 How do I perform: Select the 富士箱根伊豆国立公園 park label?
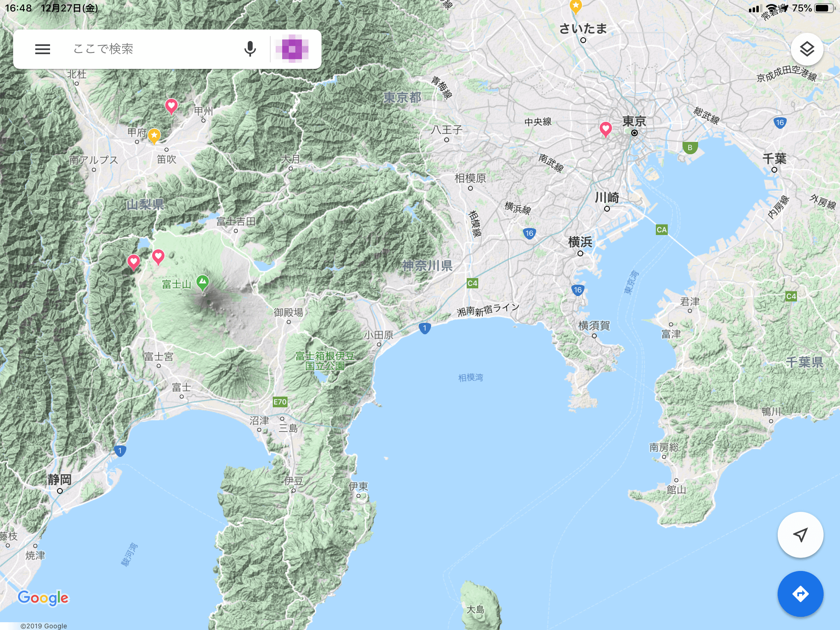[325, 361]
